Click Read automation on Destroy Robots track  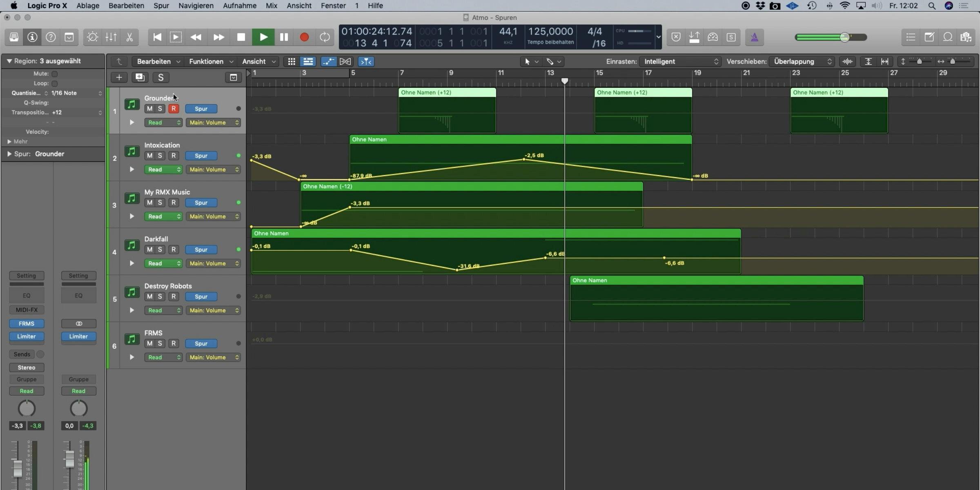[x=163, y=310]
